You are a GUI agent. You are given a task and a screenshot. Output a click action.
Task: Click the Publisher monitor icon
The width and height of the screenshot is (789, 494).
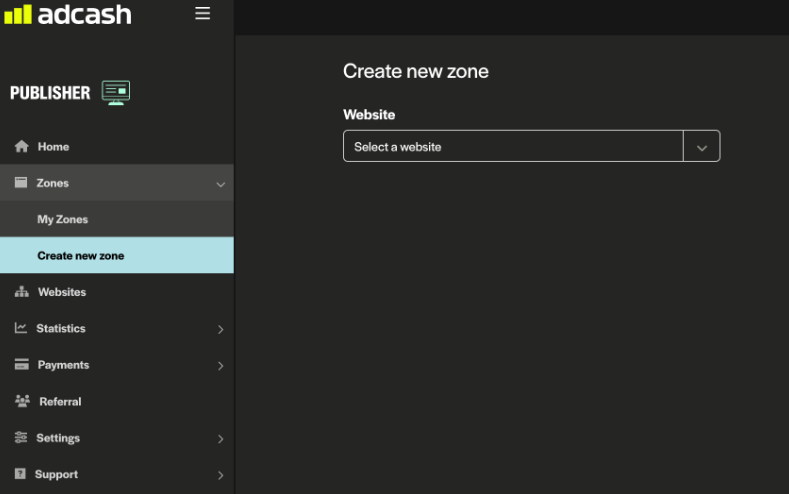(x=116, y=92)
